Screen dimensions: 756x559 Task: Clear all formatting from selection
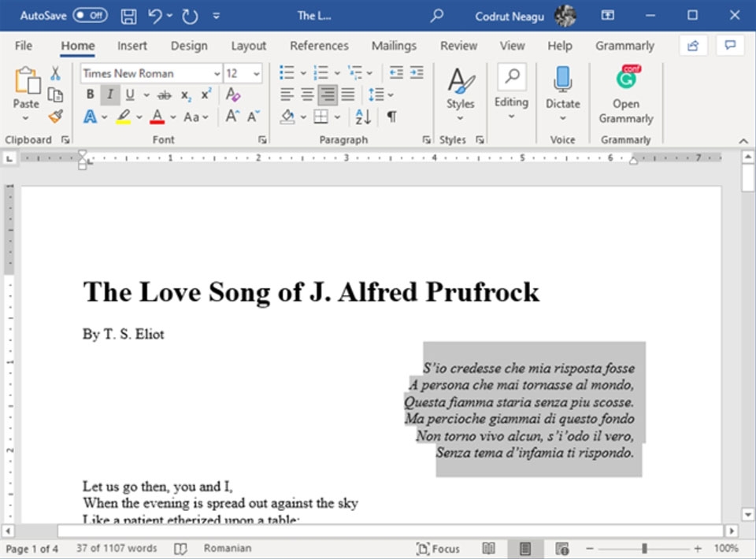pyautogui.click(x=233, y=94)
